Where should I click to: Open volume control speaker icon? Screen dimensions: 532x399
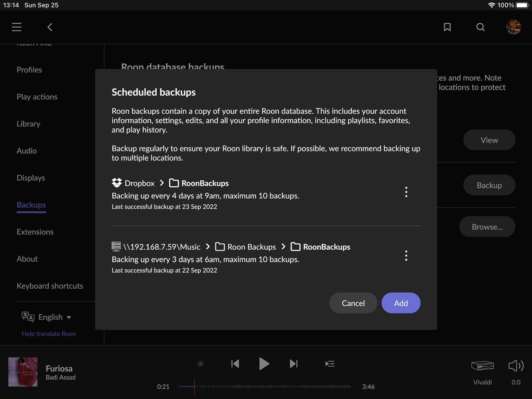click(x=516, y=366)
